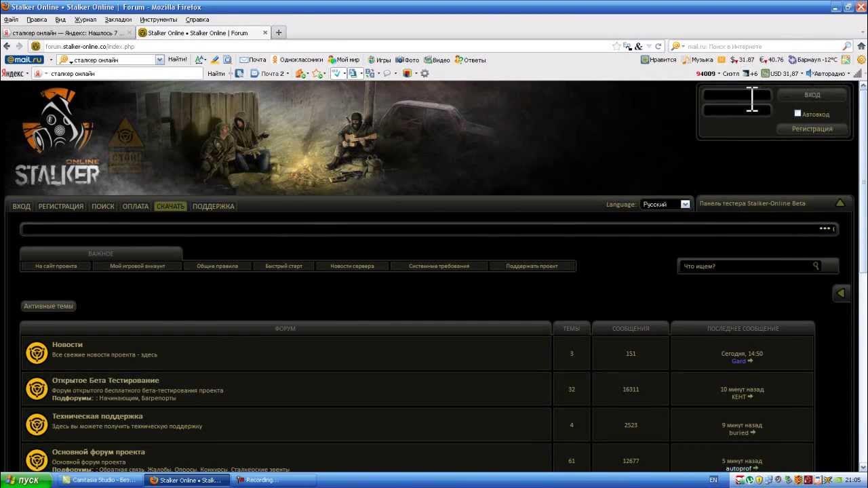Screen dimensions: 868x488
Task: Open the СКАЧАТЬ navigation link
Action: (x=170, y=206)
